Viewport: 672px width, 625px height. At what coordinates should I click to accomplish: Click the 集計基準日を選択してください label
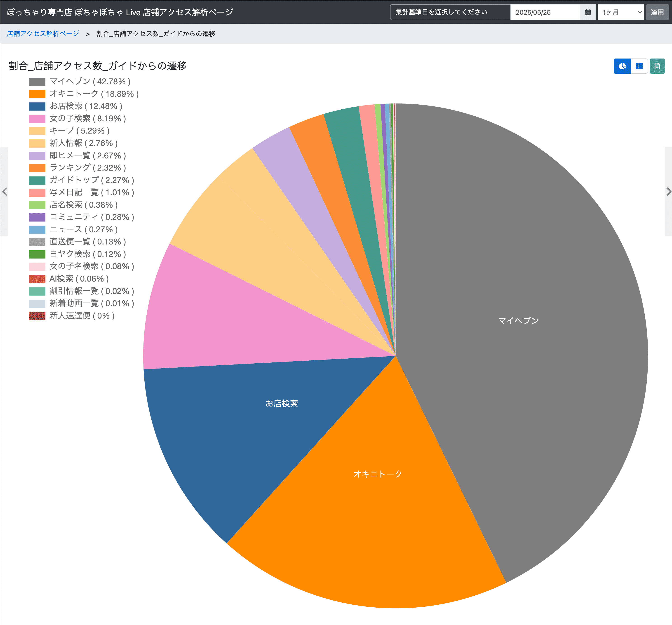[x=441, y=12]
